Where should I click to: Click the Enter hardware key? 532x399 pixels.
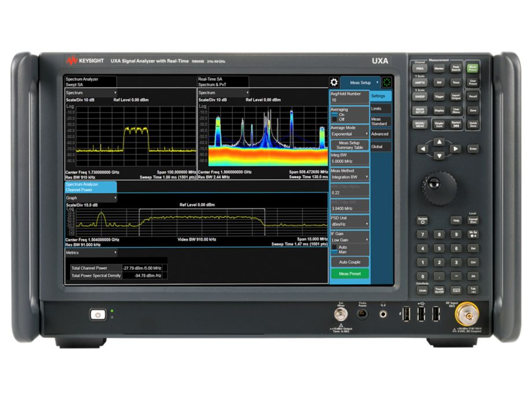pos(472,149)
